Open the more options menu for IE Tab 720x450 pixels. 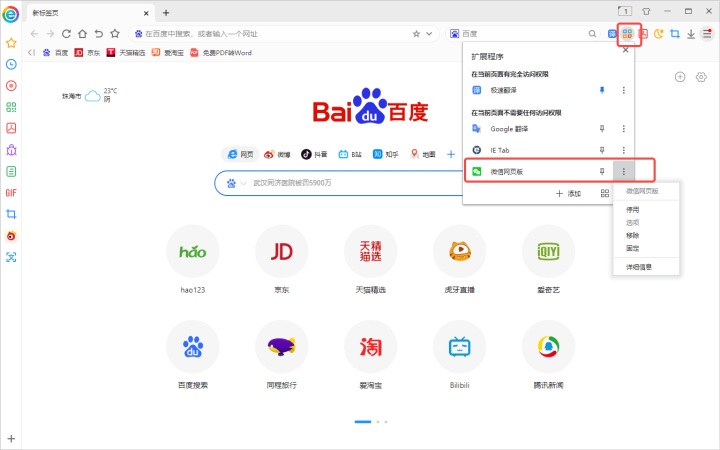pos(624,150)
